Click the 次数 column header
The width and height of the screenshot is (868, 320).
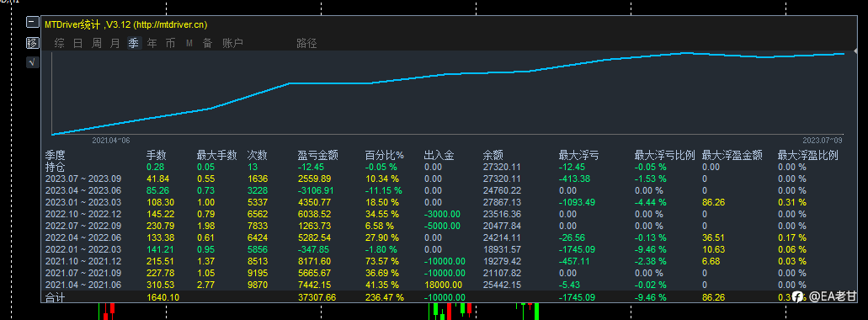point(257,156)
